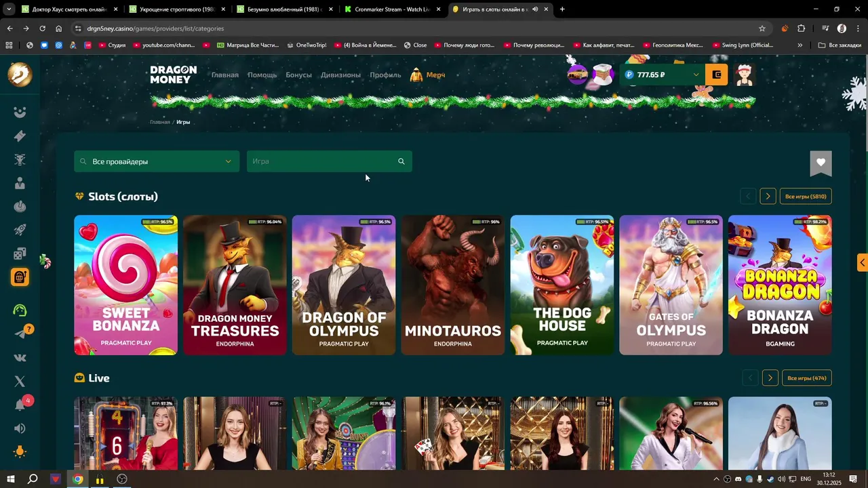The width and height of the screenshot is (868, 488).
Task: Open the Дивизионы menu item
Action: point(340,75)
